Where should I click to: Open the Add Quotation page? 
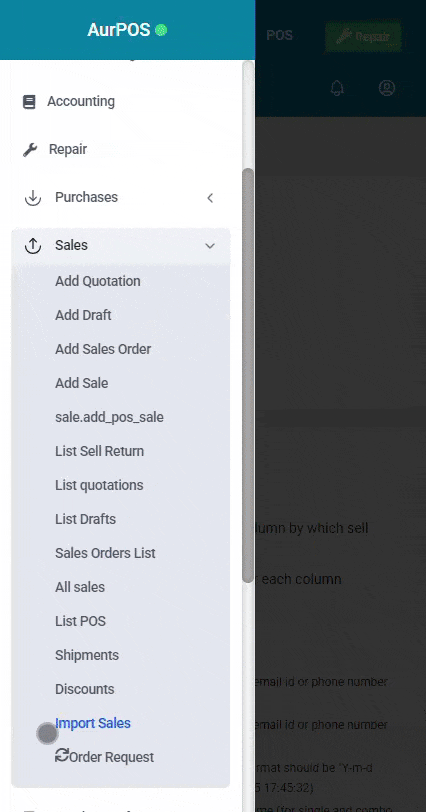click(98, 281)
